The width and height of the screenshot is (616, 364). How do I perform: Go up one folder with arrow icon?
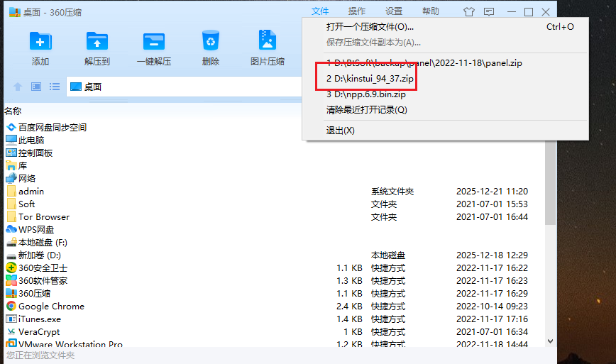(18, 87)
